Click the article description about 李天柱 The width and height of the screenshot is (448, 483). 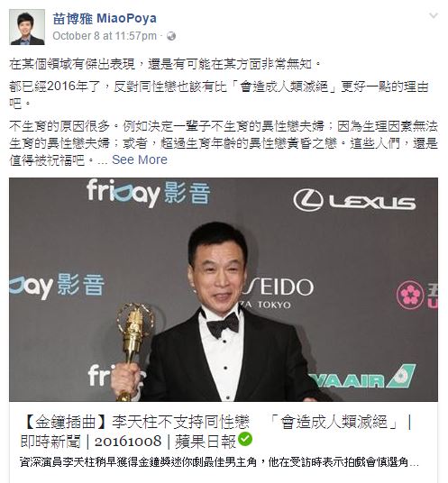(x=219, y=462)
